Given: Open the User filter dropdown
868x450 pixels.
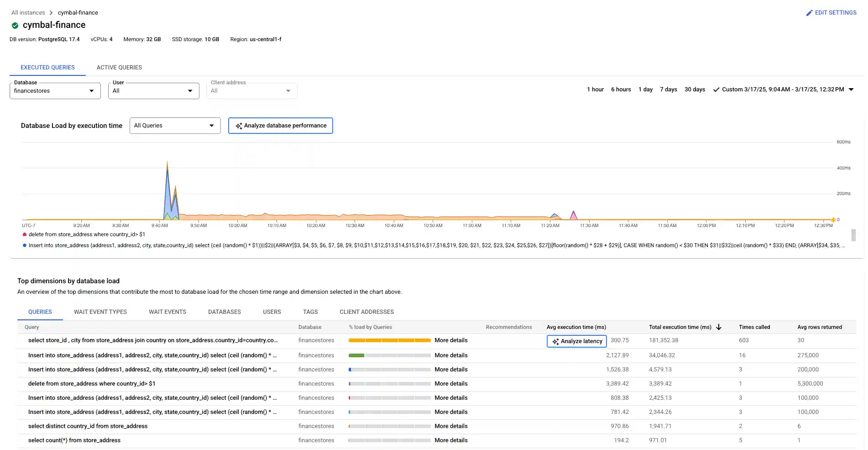Looking at the screenshot, I should click(x=190, y=90).
